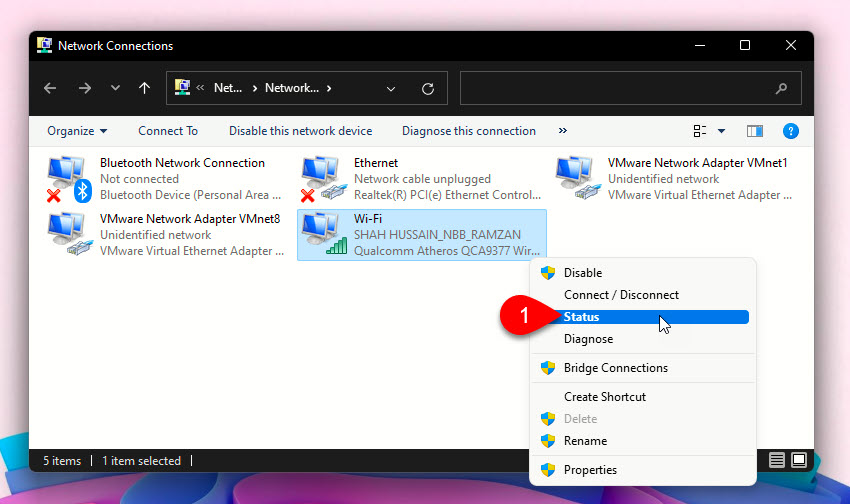This screenshot has width=850, height=504.
Task: Click the '1 item selected' status text
Action: [x=141, y=461]
